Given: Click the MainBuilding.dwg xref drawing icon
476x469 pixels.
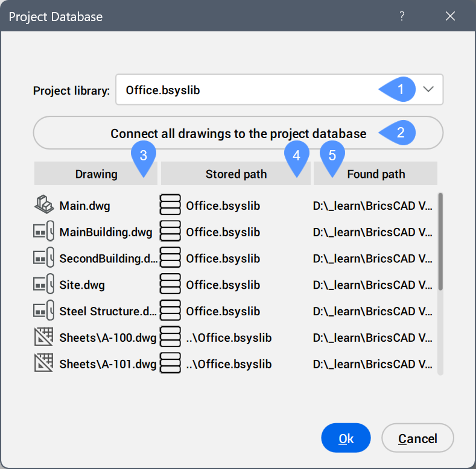Looking at the screenshot, I should [x=45, y=232].
